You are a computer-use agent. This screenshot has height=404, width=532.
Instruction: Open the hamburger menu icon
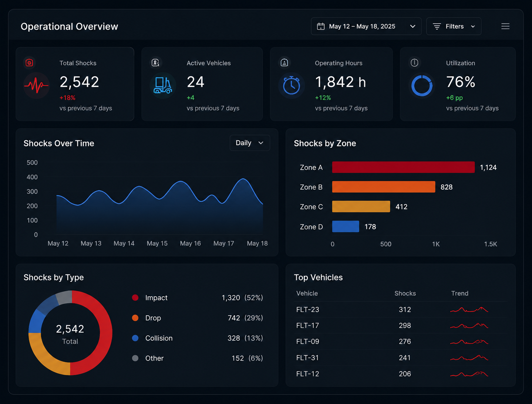(505, 26)
